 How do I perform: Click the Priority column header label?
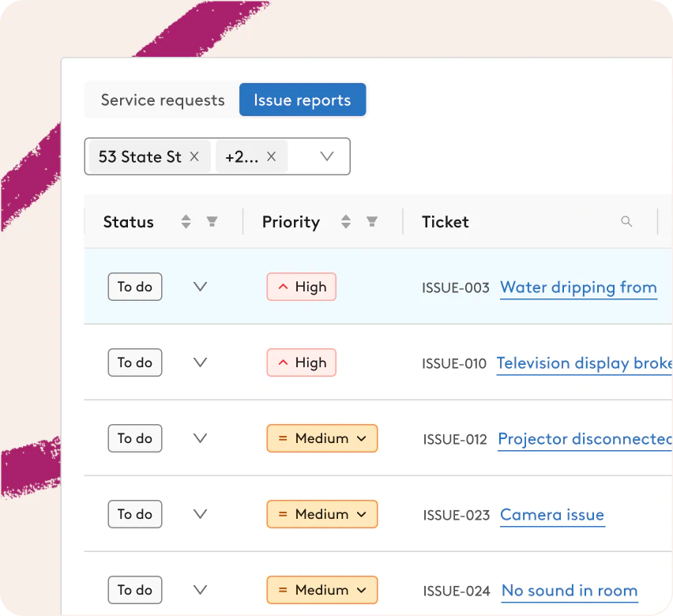tap(291, 222)
